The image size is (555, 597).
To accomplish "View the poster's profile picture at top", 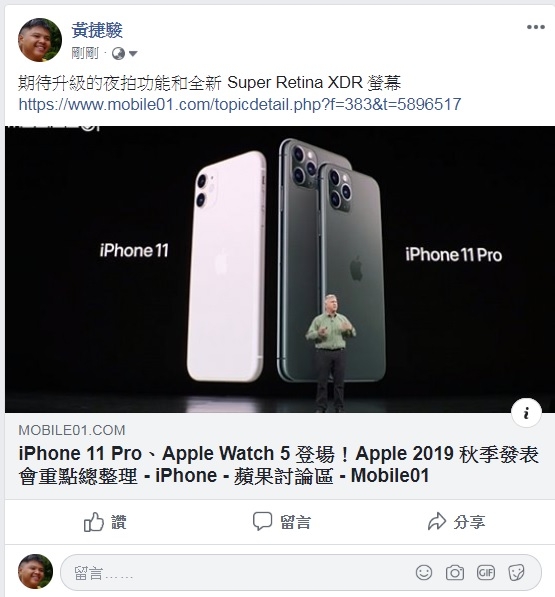I will (40, 40).
